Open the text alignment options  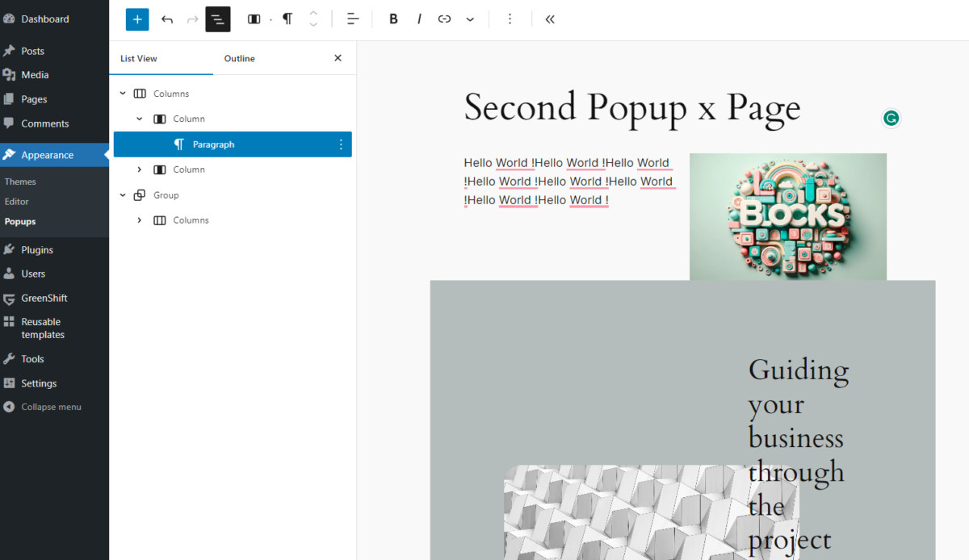click(x=353, y=19)
